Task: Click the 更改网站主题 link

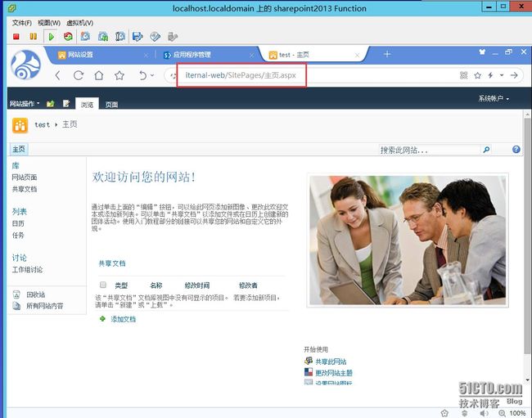Action: pyautogui.click(x=334, y=373)
